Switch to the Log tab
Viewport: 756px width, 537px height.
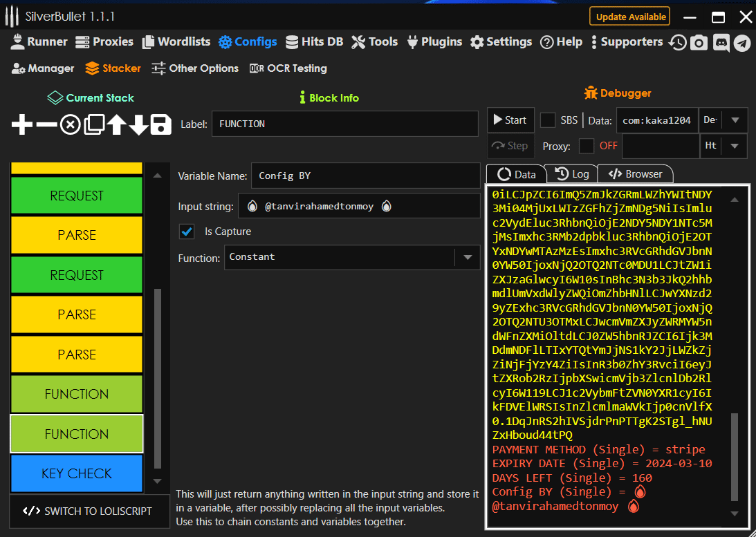click(x=572, y=174)
